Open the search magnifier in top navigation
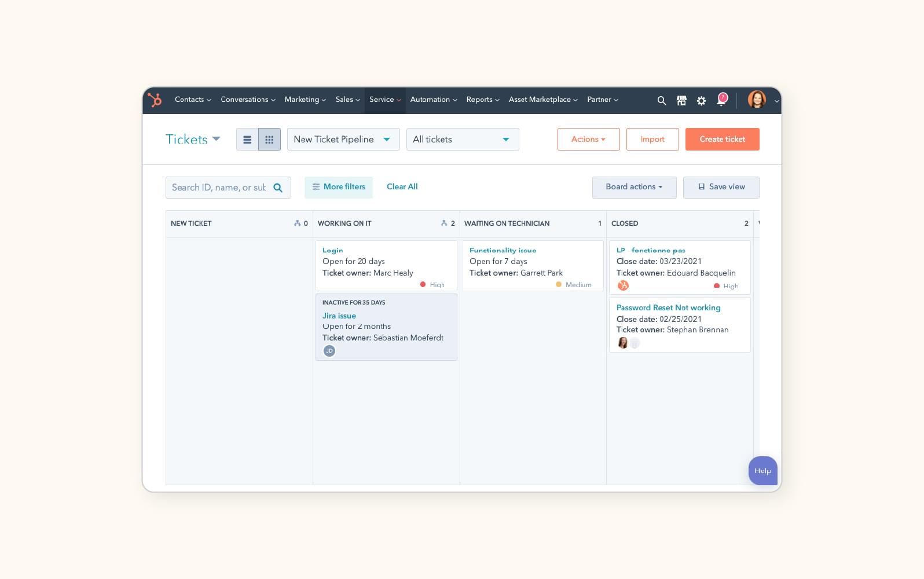 coord(662,101)
